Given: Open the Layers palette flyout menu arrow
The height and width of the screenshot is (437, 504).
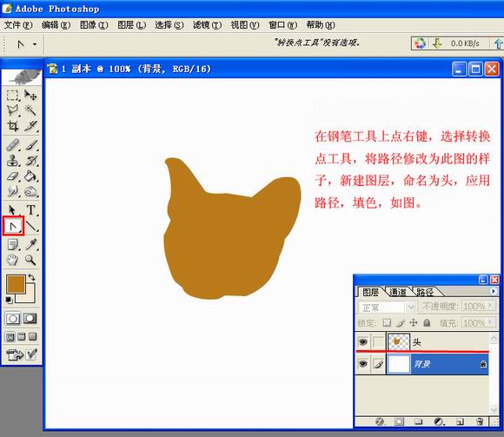Looking at the screenshot, I should [493, 291].
